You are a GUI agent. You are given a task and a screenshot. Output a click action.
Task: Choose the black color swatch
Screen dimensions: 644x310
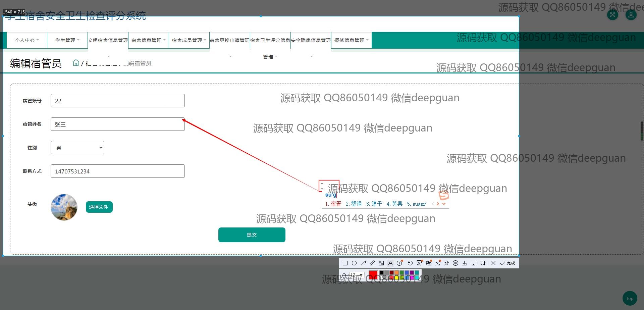381,273
